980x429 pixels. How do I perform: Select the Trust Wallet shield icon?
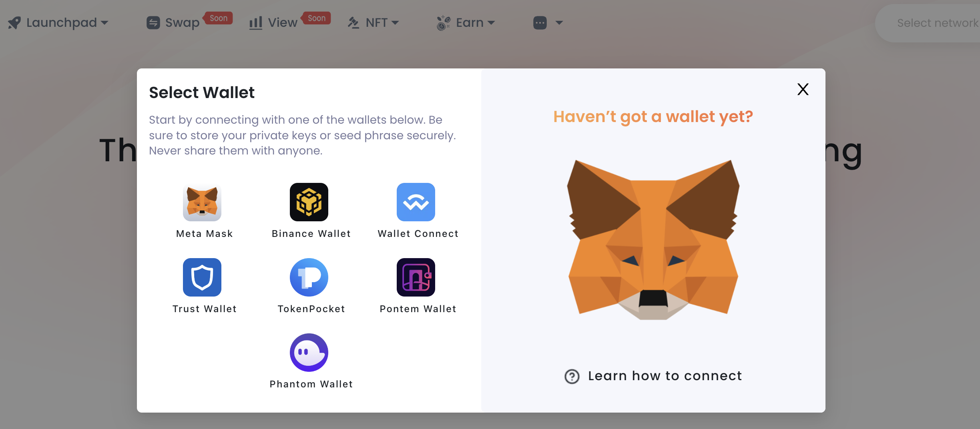pos(202,277)
